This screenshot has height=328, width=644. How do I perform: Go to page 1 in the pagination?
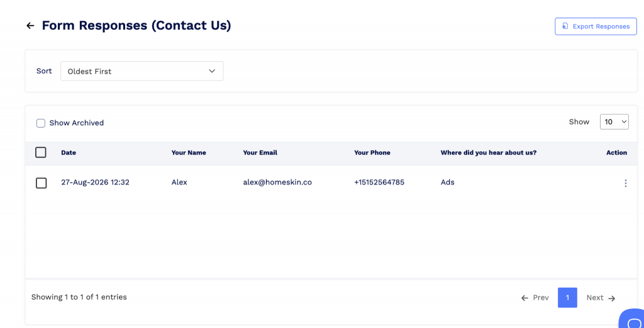567,298
